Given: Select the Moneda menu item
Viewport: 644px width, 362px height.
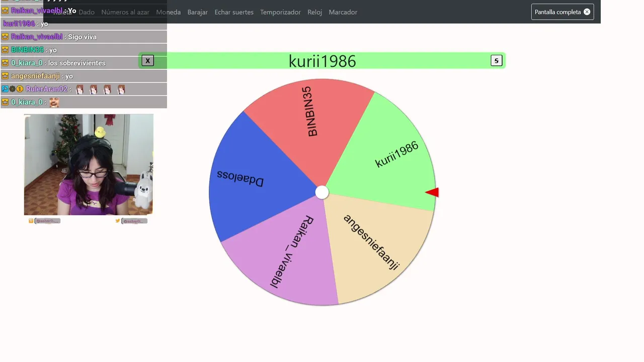Looking at the screenshot, I should (169, 12).
